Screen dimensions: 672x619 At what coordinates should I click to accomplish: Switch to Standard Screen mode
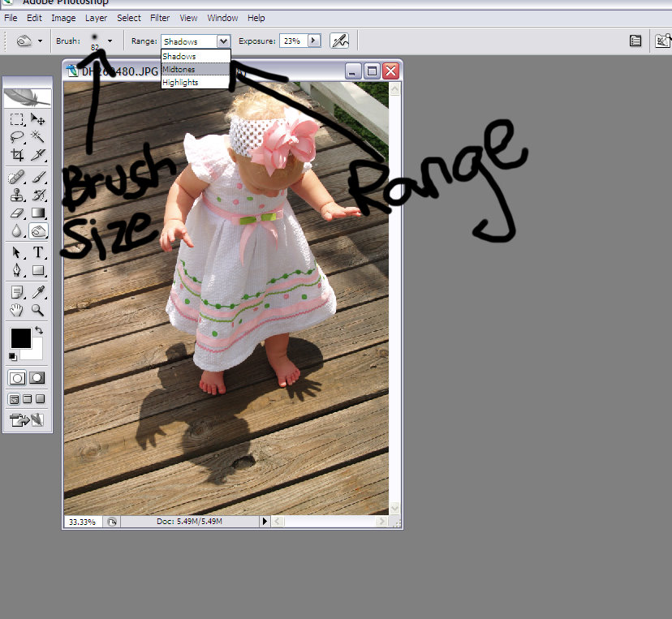[x=14, y=399]
